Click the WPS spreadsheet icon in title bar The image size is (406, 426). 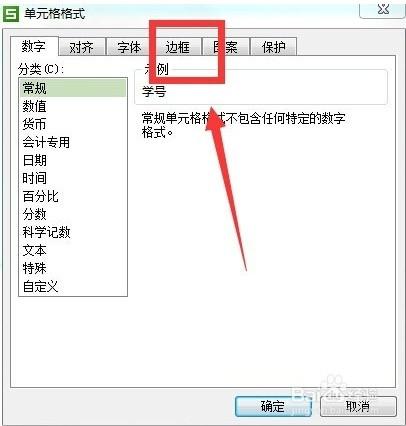coord(11,14)
